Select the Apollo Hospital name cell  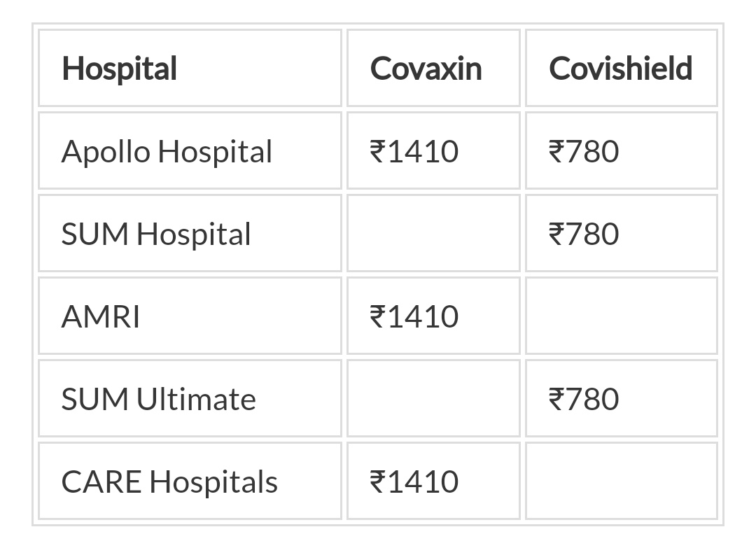[x=167, y=151]
